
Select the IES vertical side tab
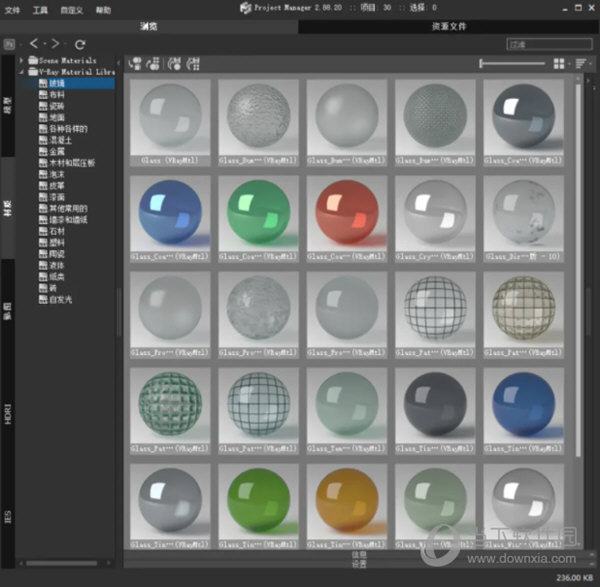[8, 517]
